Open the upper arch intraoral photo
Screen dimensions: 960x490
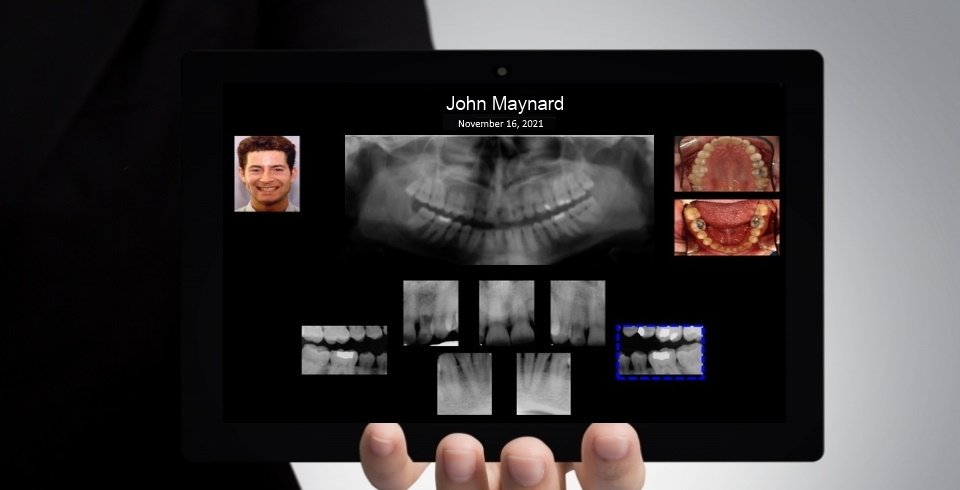[x=726, y=164]
